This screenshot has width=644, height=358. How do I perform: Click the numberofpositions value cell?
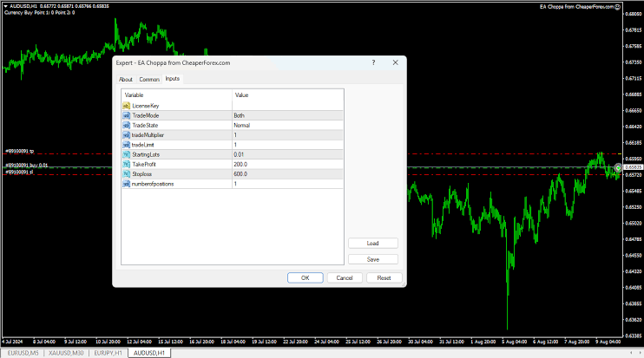287,184
